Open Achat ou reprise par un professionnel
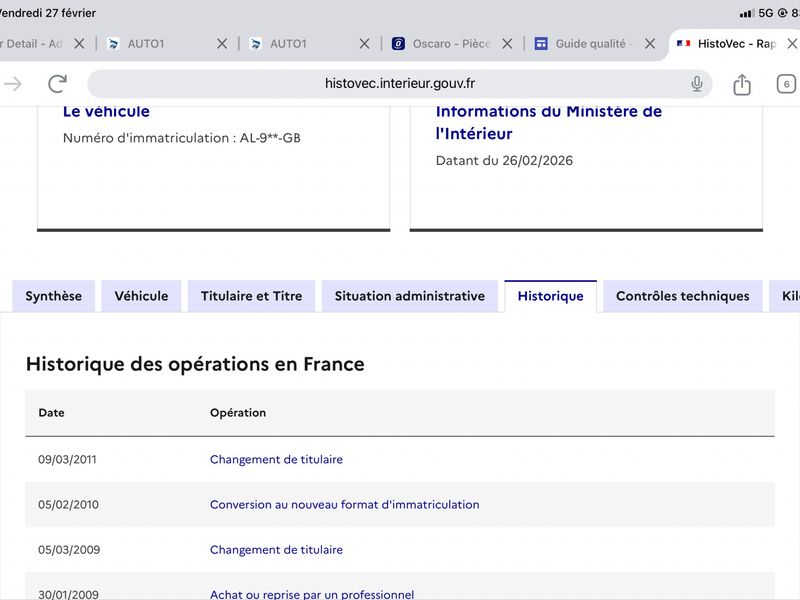Image resolution: width=800 pixels, height=600 pixels. [312, 594]
